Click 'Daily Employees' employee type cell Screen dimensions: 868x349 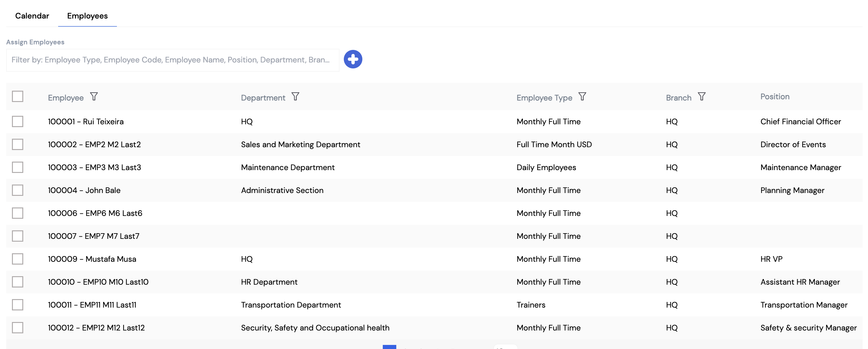(546, 167)
